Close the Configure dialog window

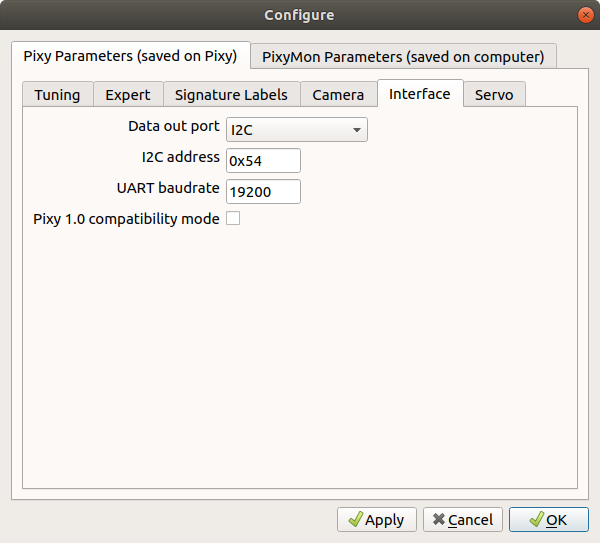[585, 15]
